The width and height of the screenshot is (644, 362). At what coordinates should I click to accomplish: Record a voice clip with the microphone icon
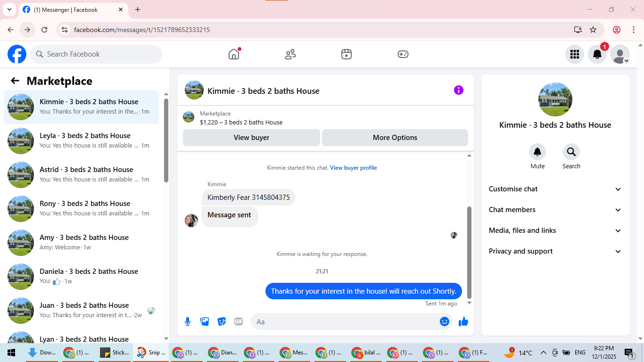coord(188,321)
